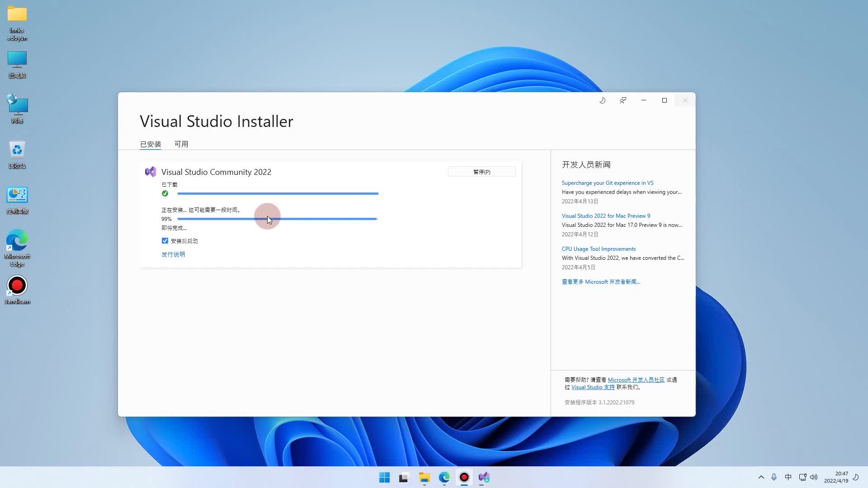Open Edge browser from taskbar
Viewport: 868px width, 488px height.
click(444, 477)
